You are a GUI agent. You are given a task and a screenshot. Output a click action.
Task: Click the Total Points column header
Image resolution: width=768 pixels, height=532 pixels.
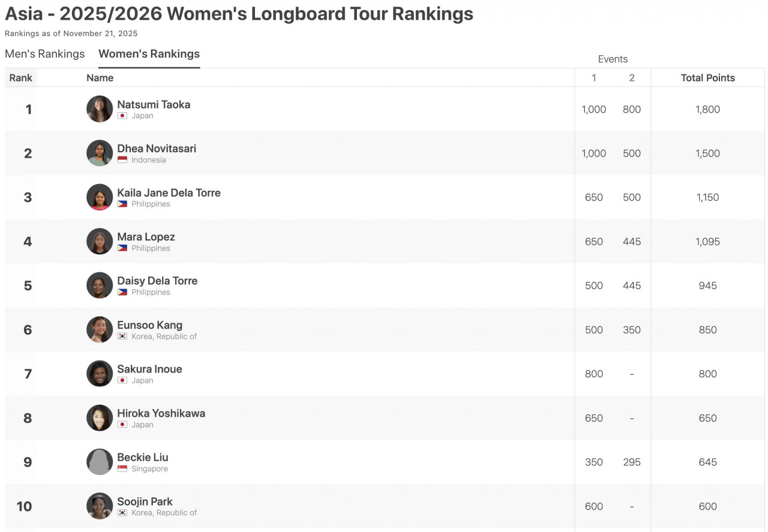(x=707, y=78)
